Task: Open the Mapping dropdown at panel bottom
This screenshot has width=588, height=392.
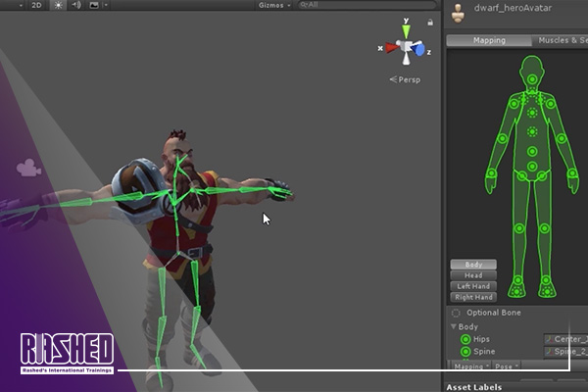Action: coord(471,367)
